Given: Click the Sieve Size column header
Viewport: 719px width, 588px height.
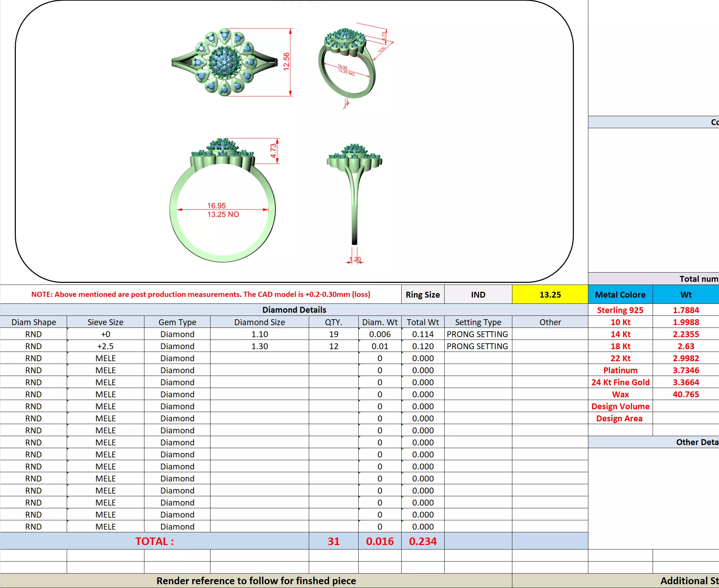Looking at the screenshot, I should click(x=105, y=322).
